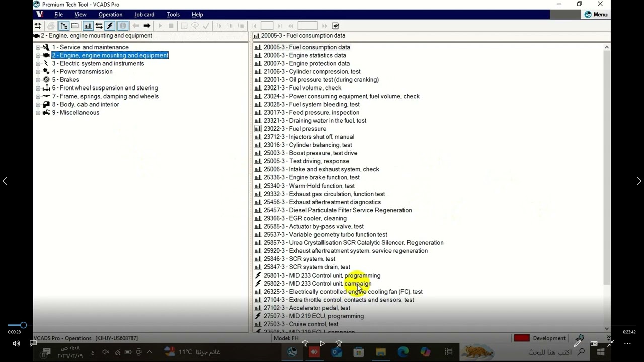Open the Help menu

[x=197, y=15]
